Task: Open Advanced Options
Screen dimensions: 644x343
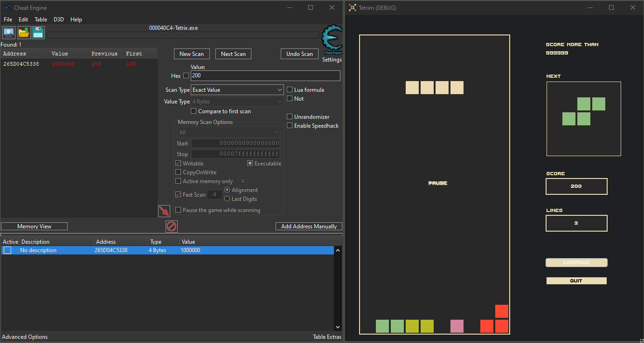Action: pyautogui.click(x=25, y=337)
